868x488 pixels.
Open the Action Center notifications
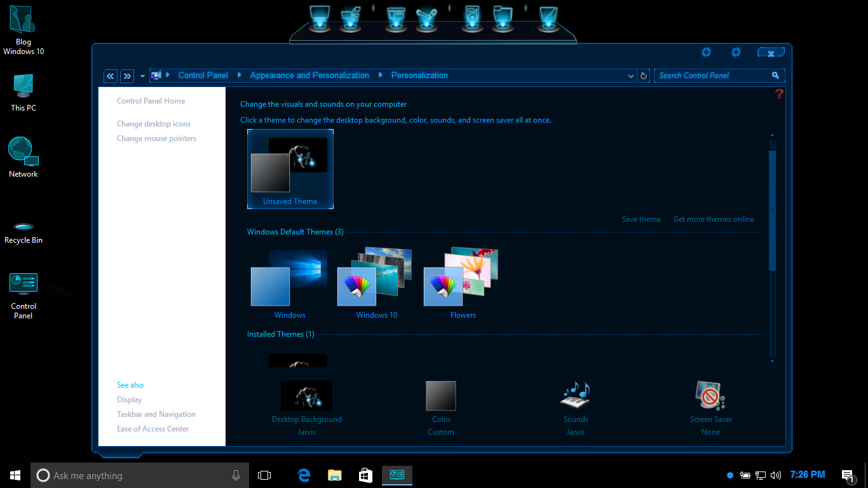pyautogui.click(x=847, y=475)
